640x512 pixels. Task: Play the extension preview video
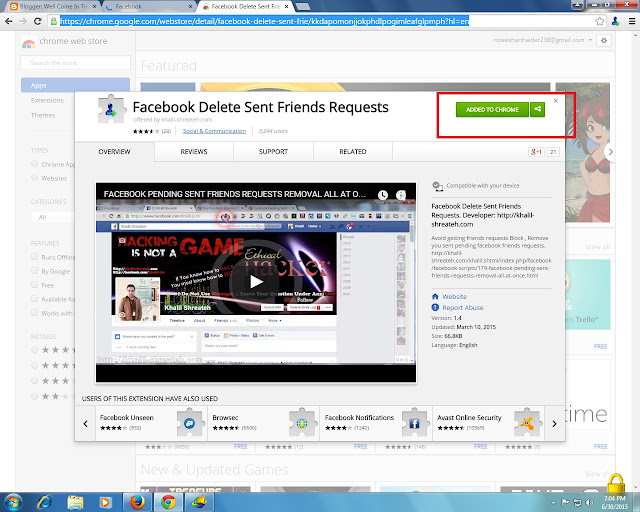(256, 282)
